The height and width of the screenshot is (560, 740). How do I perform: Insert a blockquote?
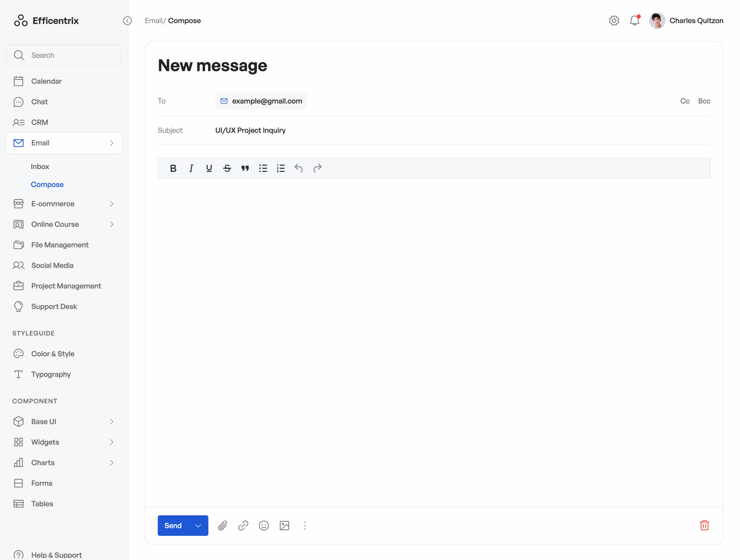(x=245, y=168)
